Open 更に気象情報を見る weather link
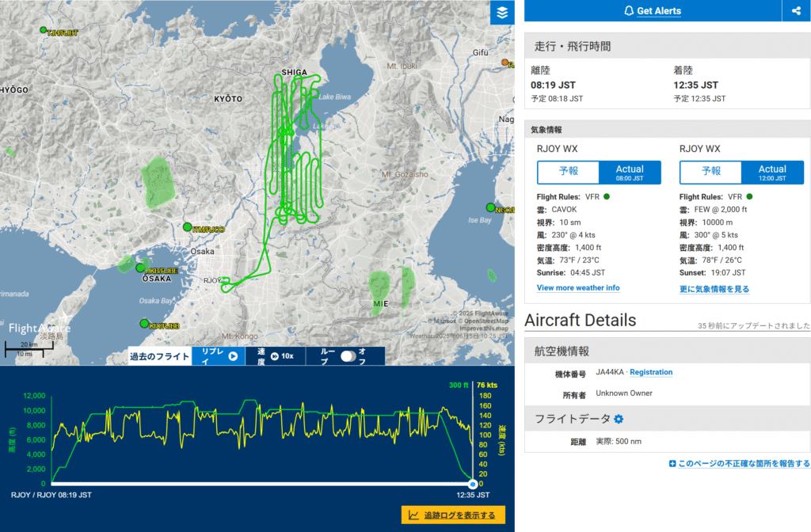Image resolution: width=811 pixels, height=532 pixels. (714, 289)
